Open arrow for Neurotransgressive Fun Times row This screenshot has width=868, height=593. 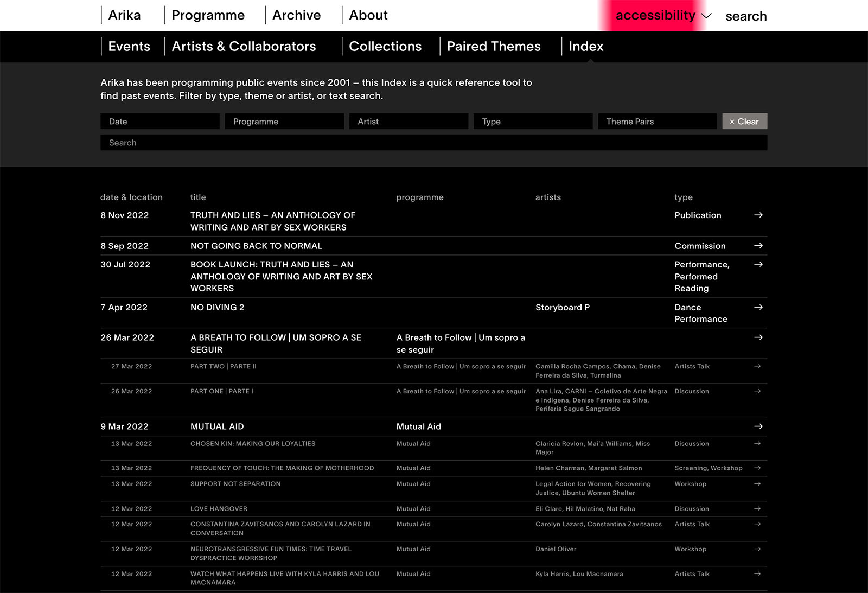click(757, 549)
